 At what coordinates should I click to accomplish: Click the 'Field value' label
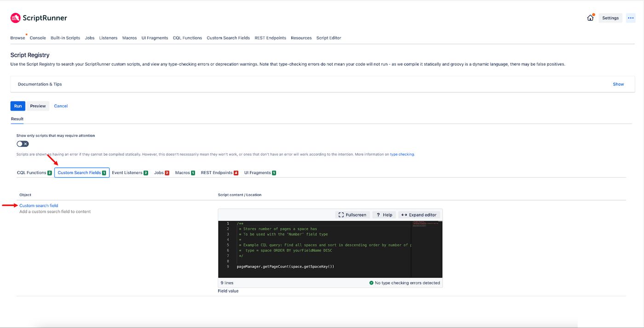[x=228, y=291]
